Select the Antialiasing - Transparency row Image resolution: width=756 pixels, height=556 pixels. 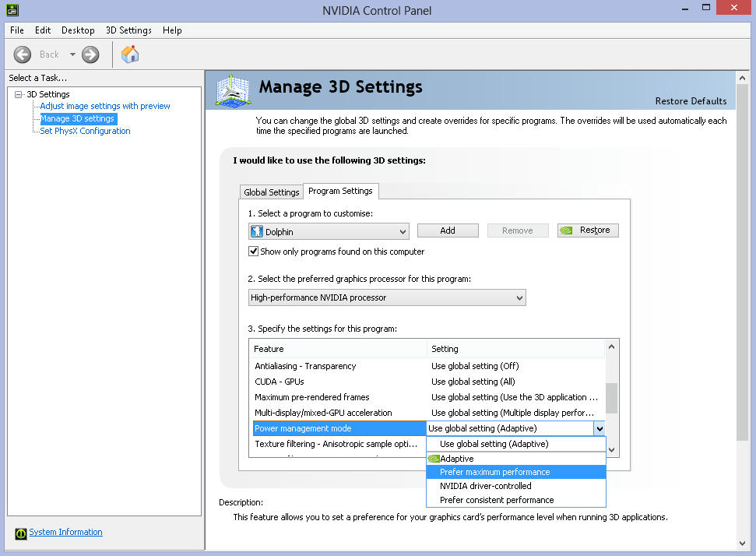coord(427,366)
